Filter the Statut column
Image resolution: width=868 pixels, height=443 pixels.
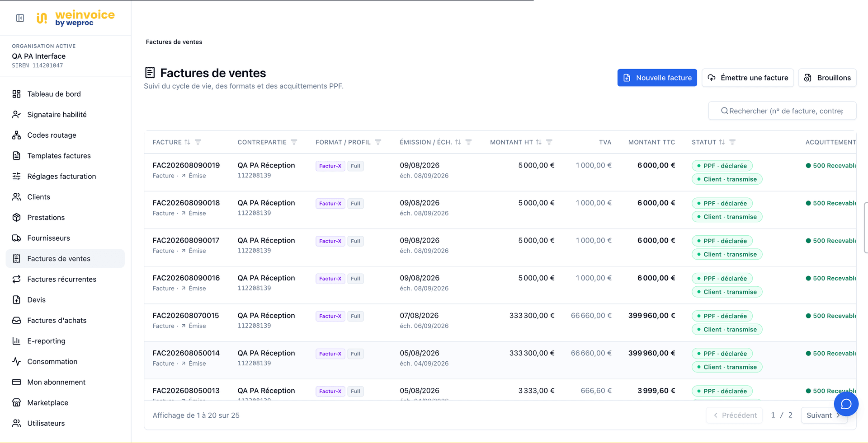coord(732,142)
